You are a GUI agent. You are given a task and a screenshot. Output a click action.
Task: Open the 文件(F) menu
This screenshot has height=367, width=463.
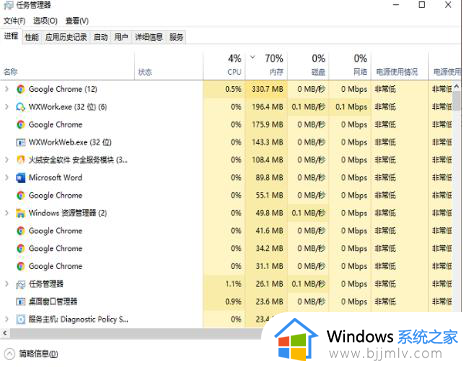pos(14,21)
